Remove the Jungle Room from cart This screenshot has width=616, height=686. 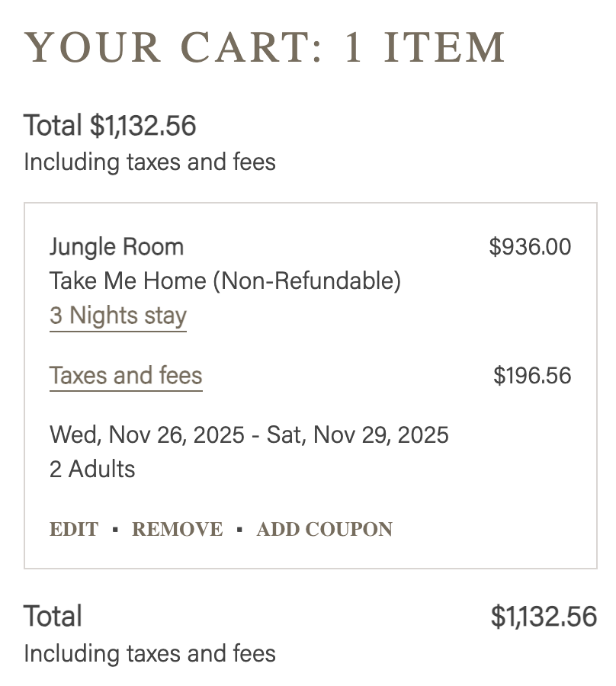tap(178, 530)
